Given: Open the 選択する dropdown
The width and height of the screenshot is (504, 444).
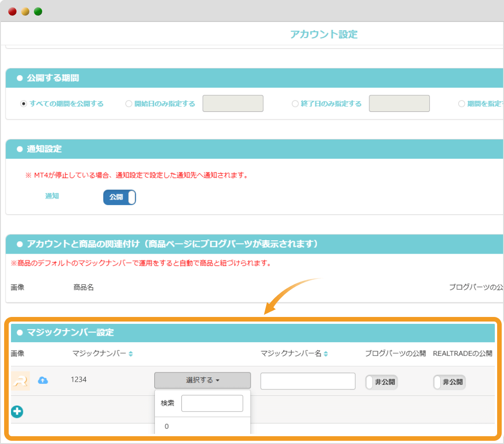Looking at the screenshot, I should pos(203,380).
